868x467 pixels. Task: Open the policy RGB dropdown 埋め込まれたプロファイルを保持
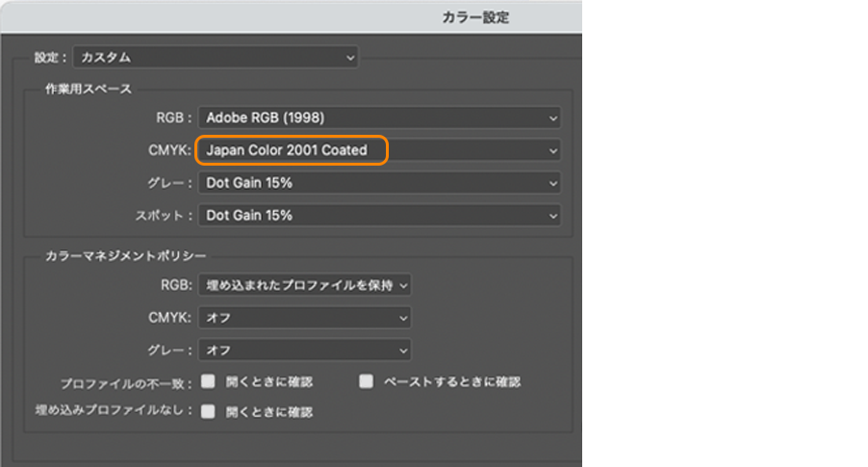coord(304,285)
